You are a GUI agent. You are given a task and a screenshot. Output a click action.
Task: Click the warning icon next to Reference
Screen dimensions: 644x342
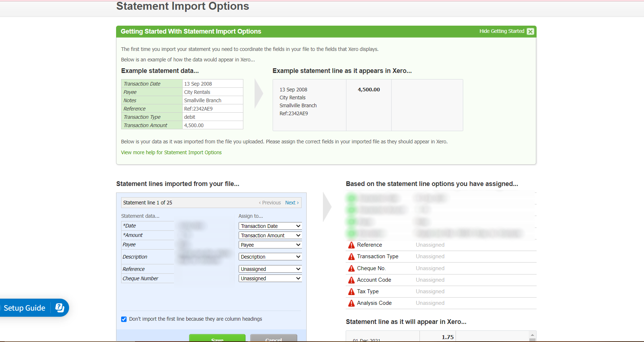tap(351, 245)
